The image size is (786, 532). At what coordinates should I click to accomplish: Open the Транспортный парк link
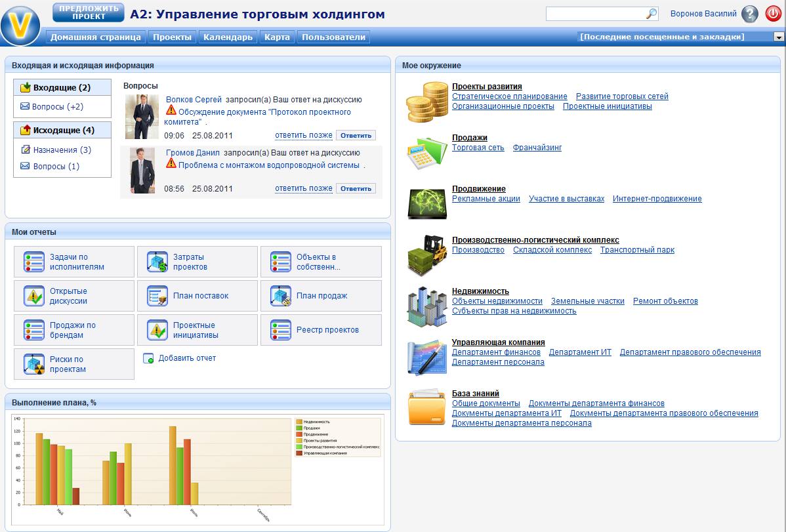pyautogui.click(x=637, y=250)
